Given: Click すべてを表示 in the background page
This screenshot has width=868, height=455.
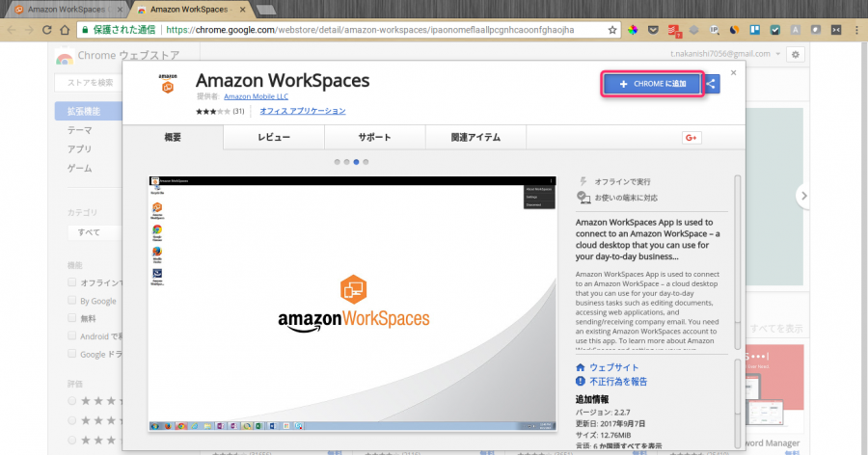Looking at the screenshot, I should 776,329.
